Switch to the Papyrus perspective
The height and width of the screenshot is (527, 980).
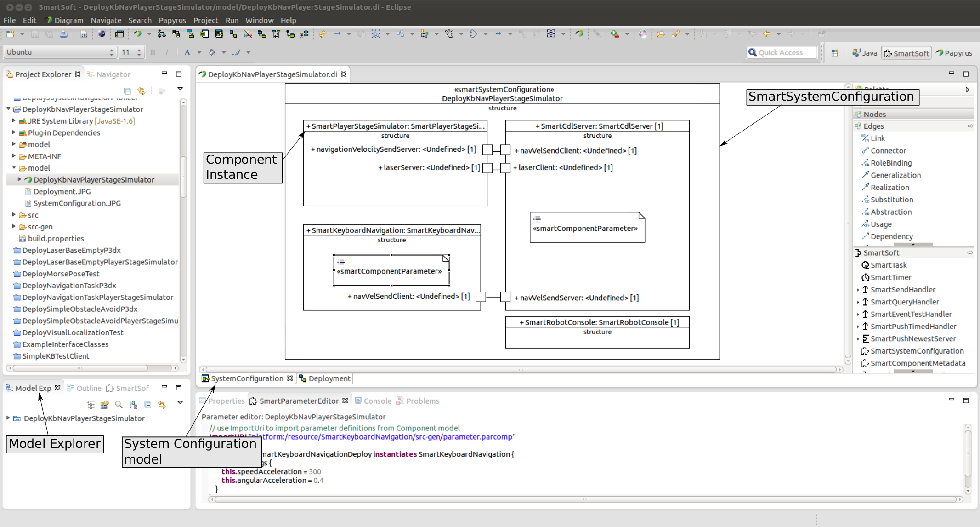tap(954, 53)
